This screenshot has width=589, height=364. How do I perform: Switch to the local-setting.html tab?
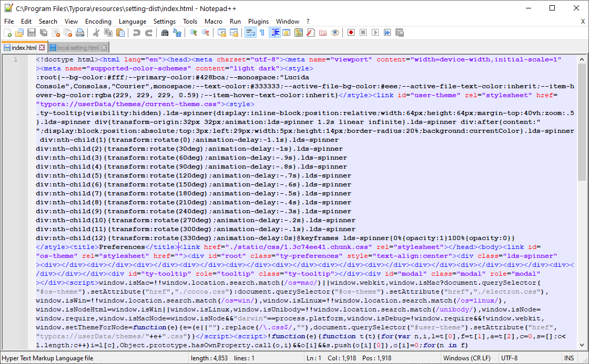[x=78, y=48]
